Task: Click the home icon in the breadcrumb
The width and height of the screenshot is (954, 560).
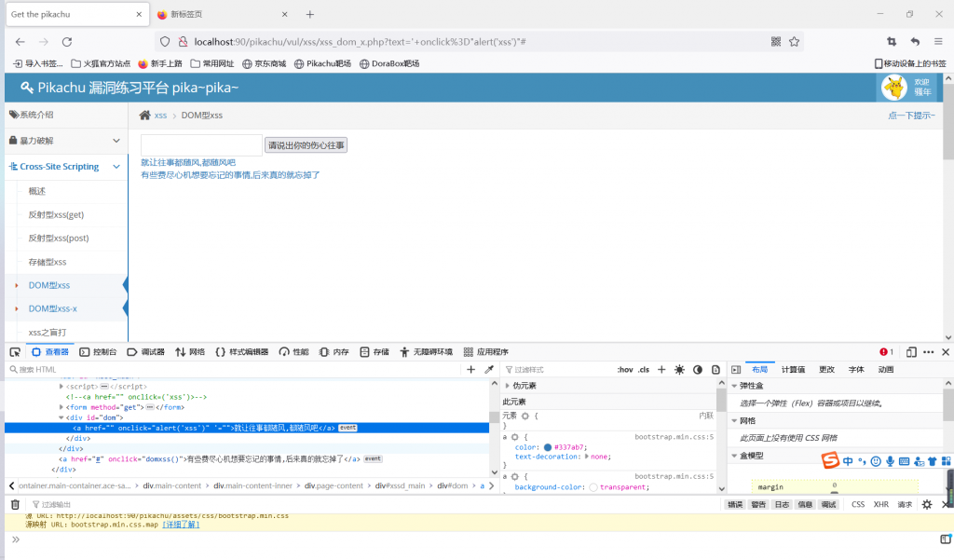Action: point(144,116)
